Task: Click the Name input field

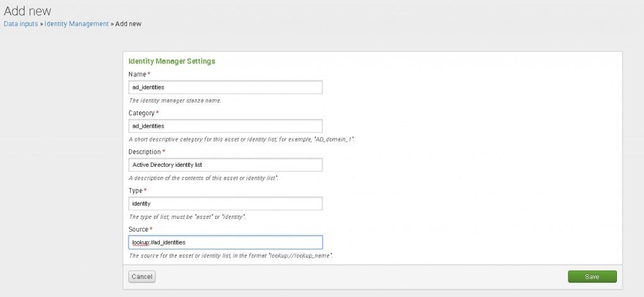Action: click(x=225, y=87)
